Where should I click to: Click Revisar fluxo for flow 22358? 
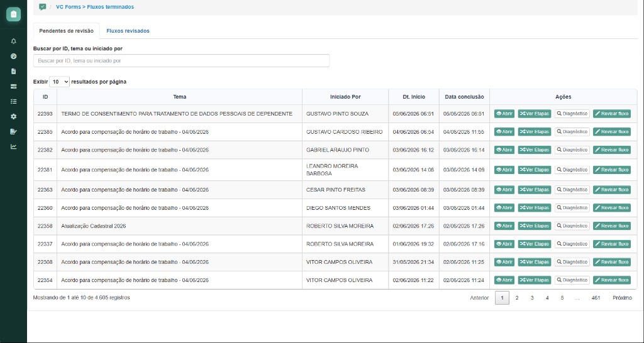tap(612, 226)
